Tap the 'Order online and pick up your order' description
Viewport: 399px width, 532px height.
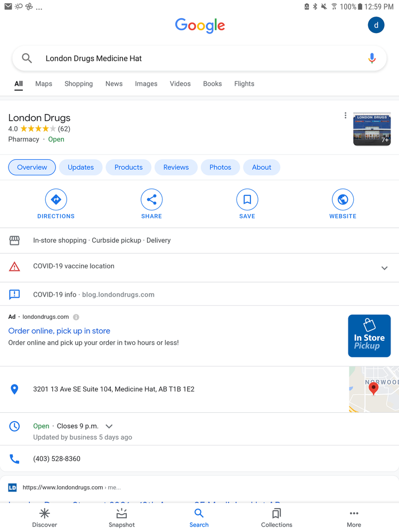coord(94,342)
